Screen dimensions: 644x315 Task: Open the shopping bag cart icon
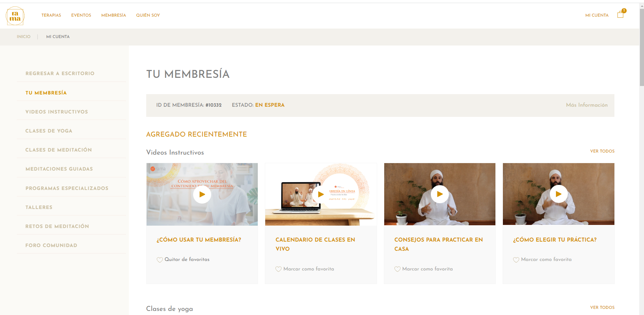point(620,15)
